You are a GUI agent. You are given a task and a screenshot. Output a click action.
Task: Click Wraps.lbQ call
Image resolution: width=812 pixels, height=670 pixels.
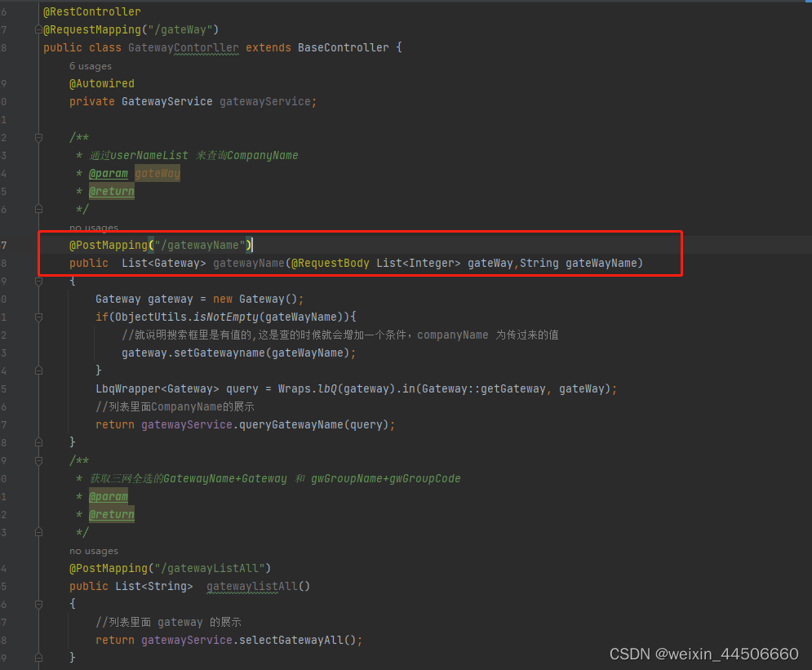pos(308,388)
